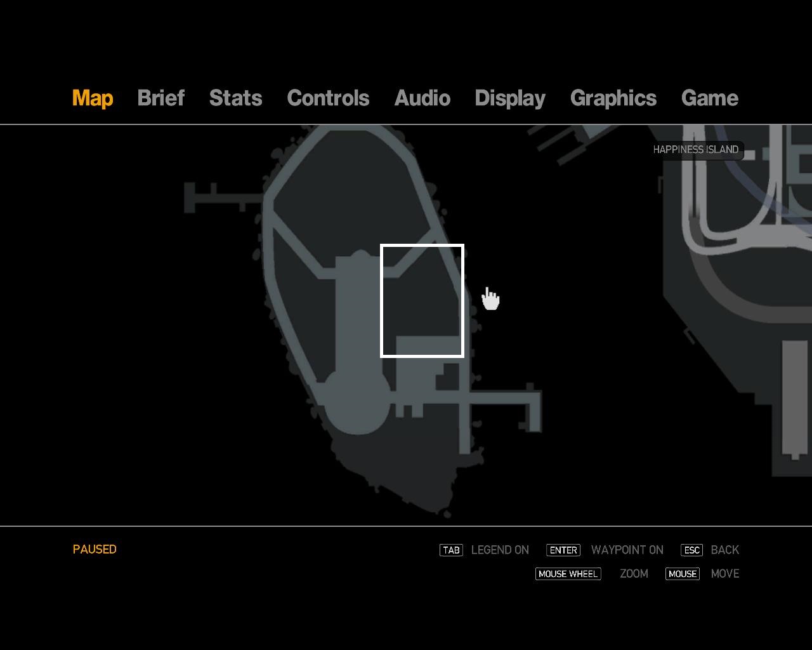Click the MOVE label

(725, 573)
